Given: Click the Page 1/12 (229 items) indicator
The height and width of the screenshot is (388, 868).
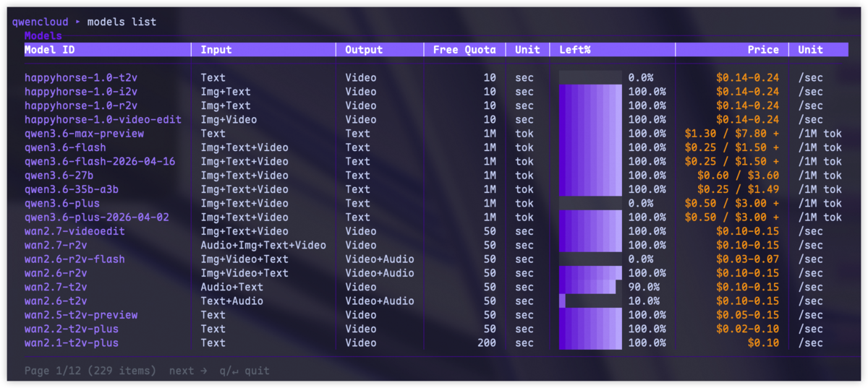Looking at the screenshot, I should point(90,371).
